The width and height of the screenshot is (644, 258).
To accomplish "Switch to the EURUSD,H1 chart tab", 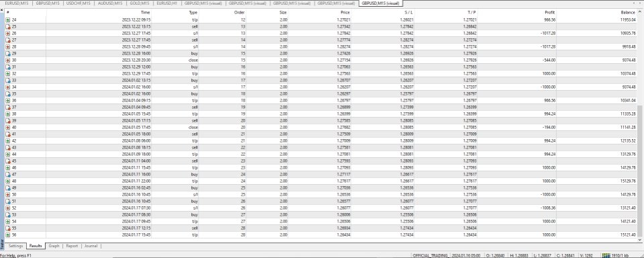I will 167,3.
